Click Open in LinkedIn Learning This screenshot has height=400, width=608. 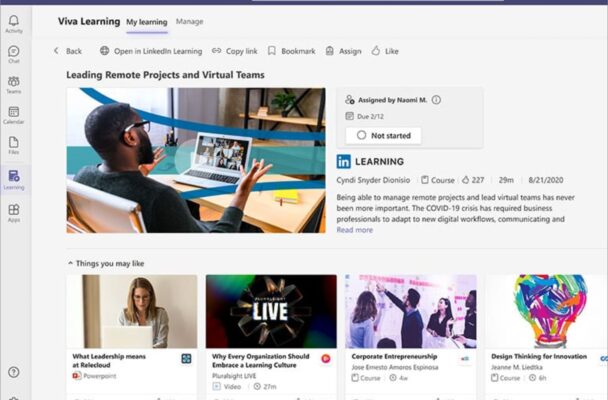point(151,51)
